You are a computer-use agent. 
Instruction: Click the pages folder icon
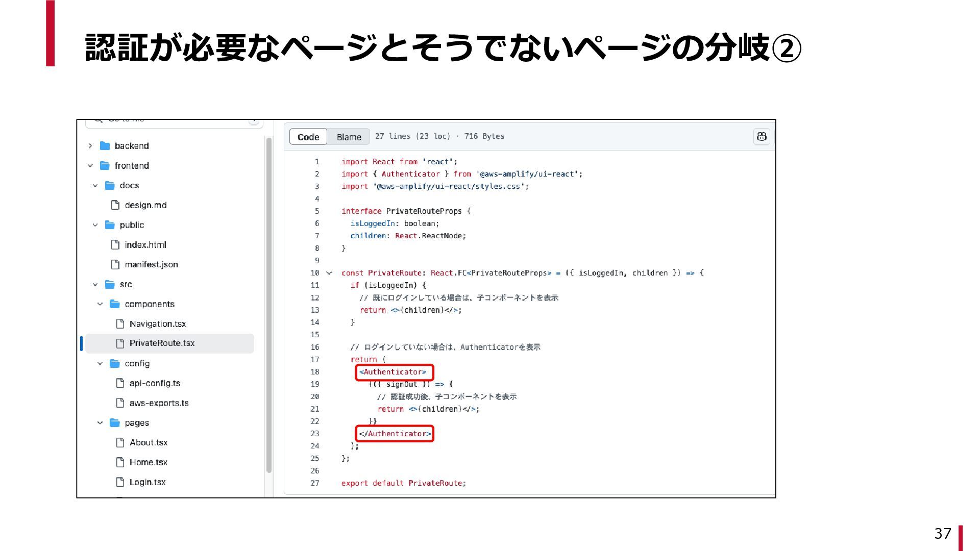point(115,423)
